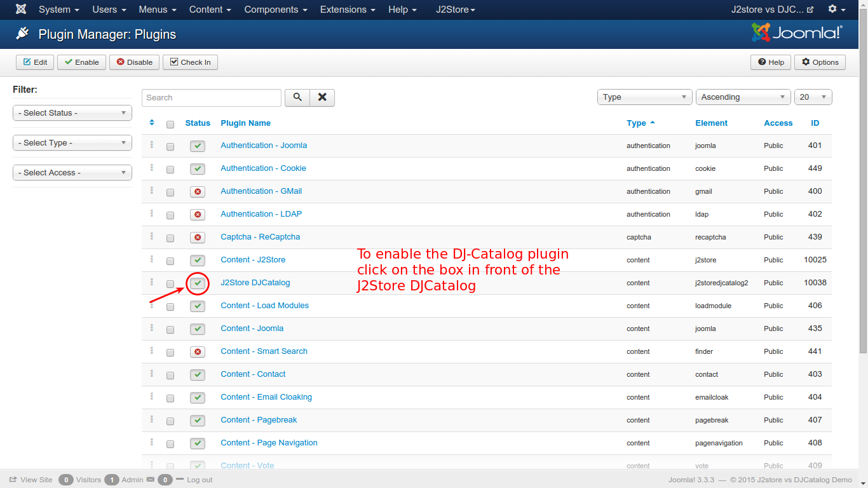The image size is (868, 488).
Task: Open the Select Type filter dropdown
Action: 72,143
